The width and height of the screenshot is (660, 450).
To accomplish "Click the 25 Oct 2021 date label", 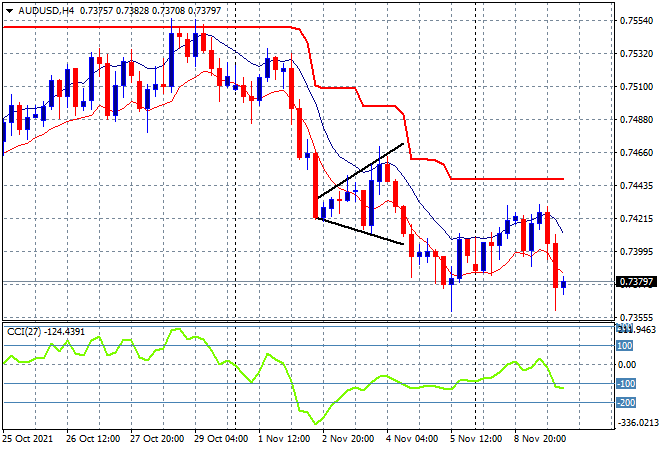I will tap(27, 439).
